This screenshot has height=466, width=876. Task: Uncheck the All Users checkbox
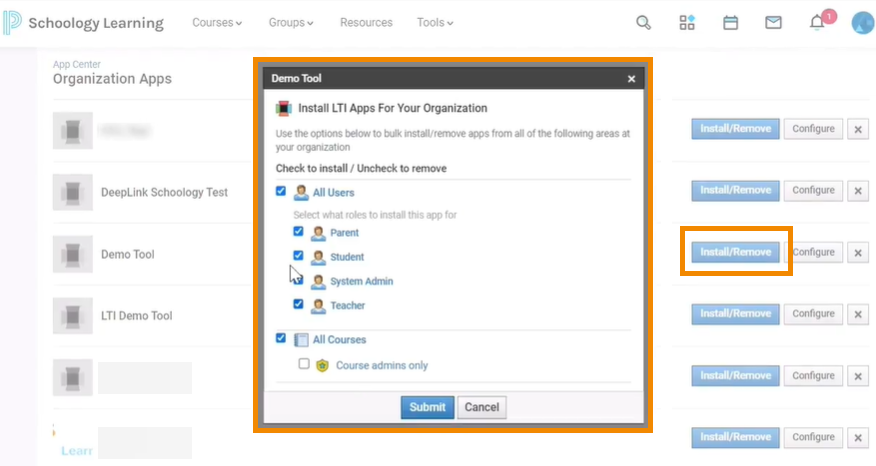tap(281, 191)
